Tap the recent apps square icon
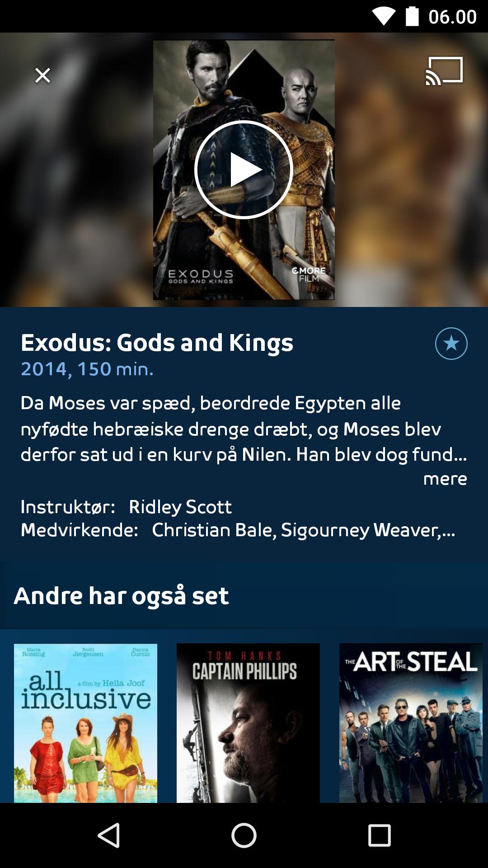Viewport: 488px width, 868px height. click(x=380, y=835)
